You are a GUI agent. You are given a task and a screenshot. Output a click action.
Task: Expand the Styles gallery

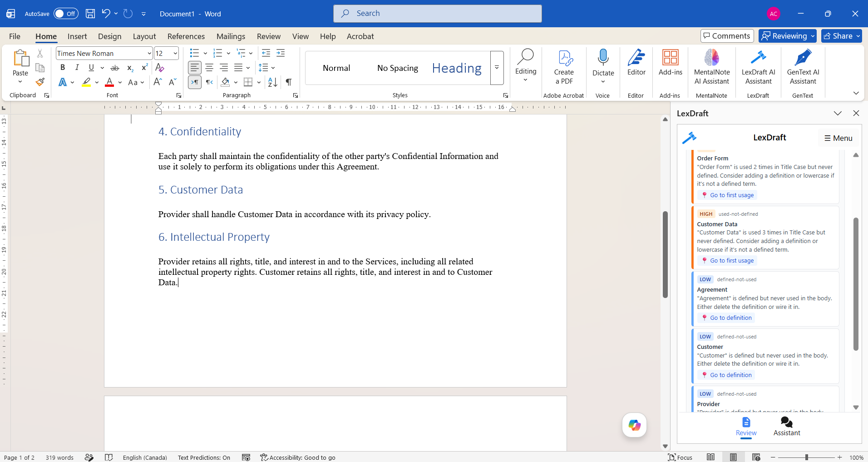[497, 68]
